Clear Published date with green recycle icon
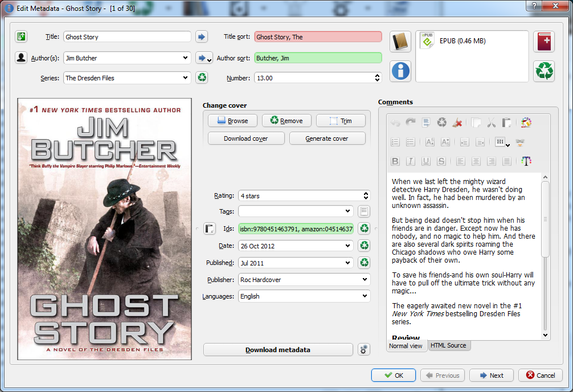 (364, 263)
